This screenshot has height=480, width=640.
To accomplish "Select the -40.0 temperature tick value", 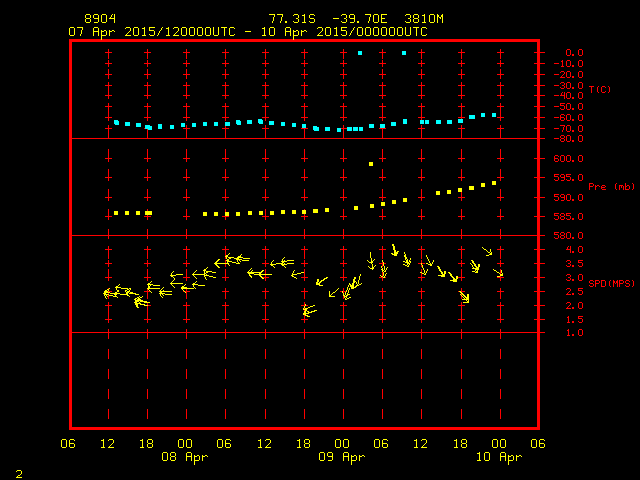I will pos(569,96).
